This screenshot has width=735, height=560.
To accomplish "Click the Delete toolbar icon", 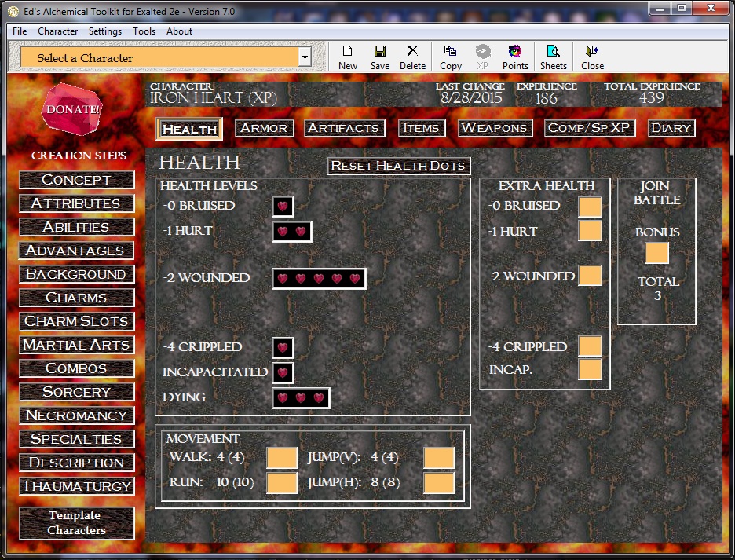I will 412,57.
